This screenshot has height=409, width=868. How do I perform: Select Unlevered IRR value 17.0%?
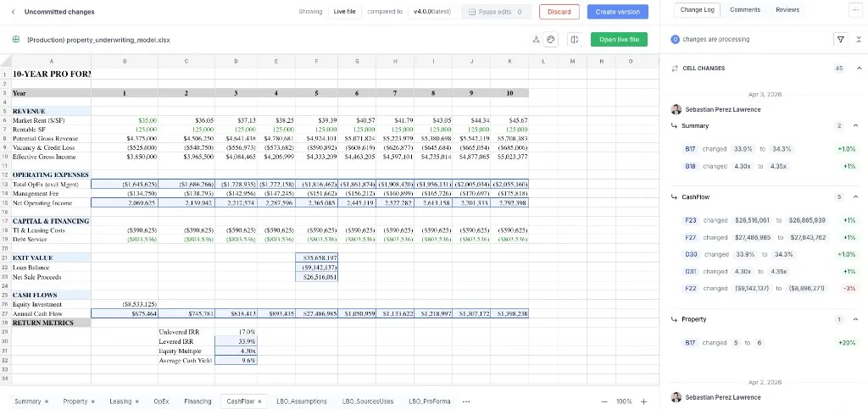click(x=236, y=332)
